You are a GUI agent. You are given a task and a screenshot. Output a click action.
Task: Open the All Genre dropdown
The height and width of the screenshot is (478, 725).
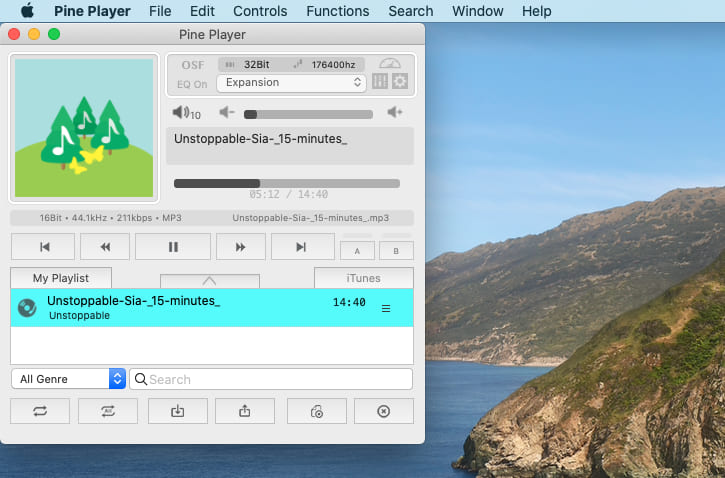pyautogui.click(x=68, y=379)
